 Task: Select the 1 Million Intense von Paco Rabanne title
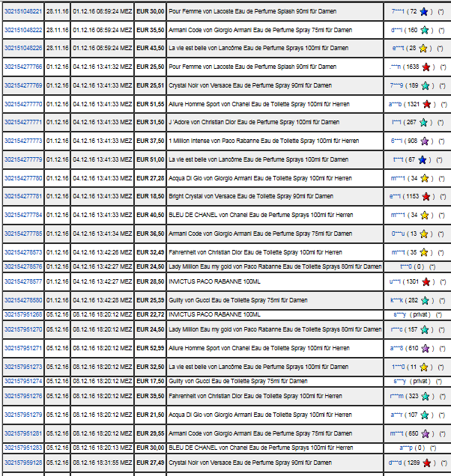[264, 141]
